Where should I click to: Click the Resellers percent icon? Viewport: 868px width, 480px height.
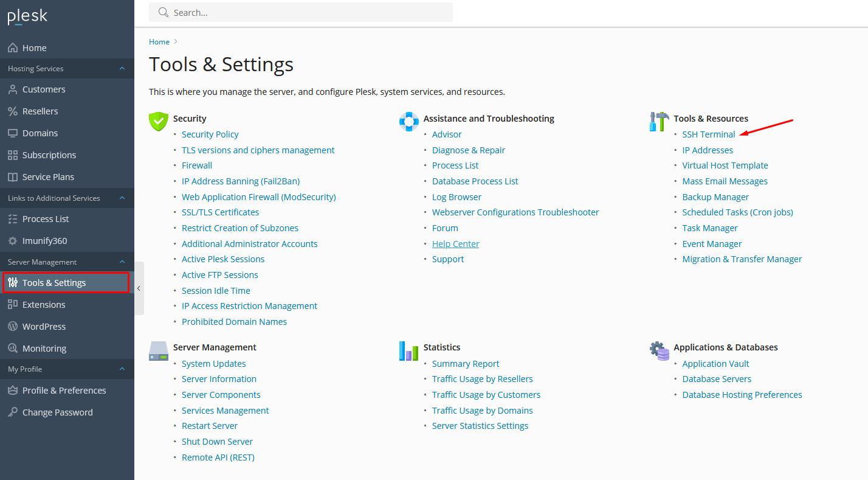click(13, 111)
